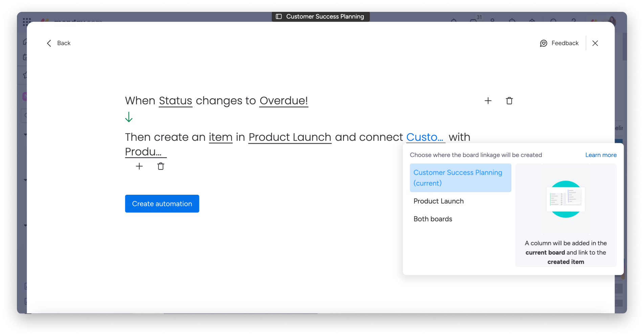
Task: Click the board linkage illustration
Action: click(x=565, y=199)
